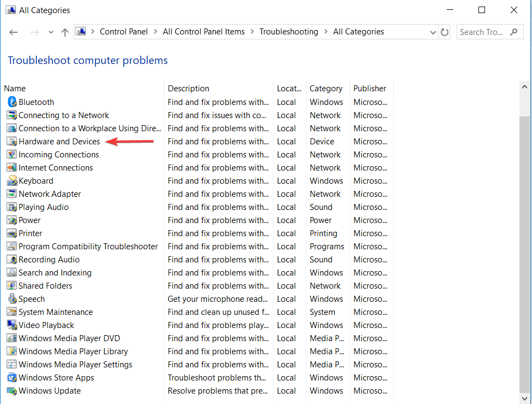Click the Video Playback icon
The height and width of the screenshot is (404, 532).
12,325
